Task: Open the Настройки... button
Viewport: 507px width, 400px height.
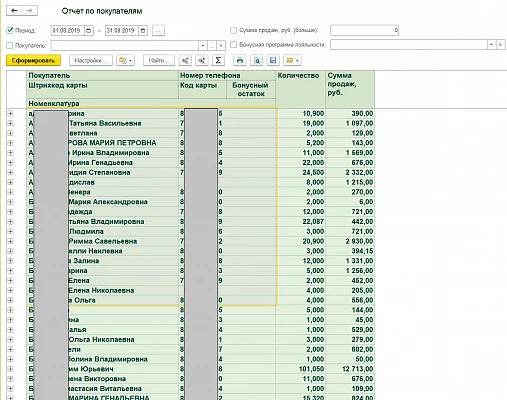Action: click(91, 60)
